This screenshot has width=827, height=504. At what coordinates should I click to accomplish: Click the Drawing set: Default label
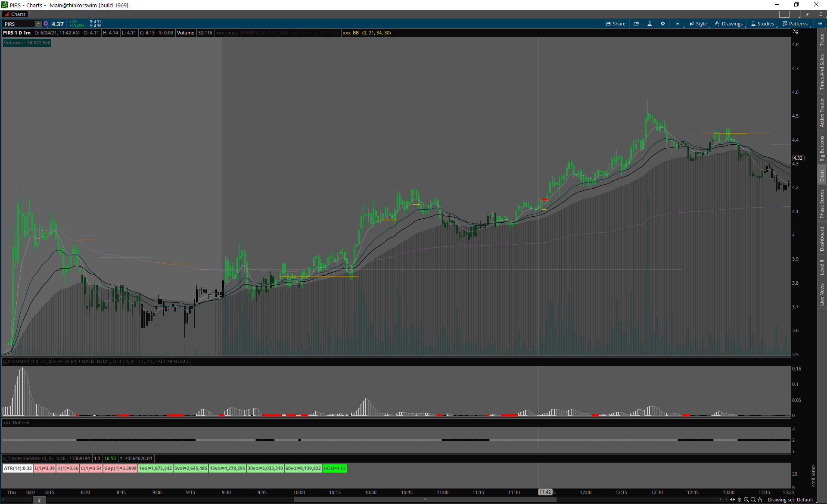coord(790,500)
